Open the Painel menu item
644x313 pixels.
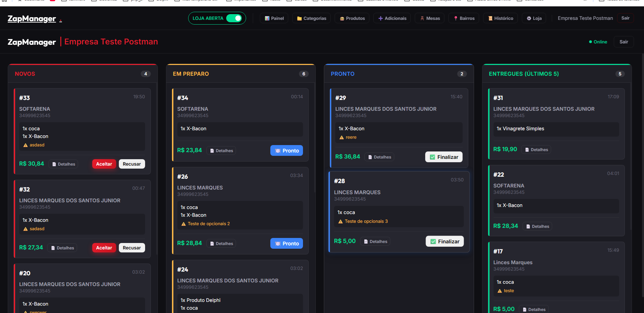(274, 18)
